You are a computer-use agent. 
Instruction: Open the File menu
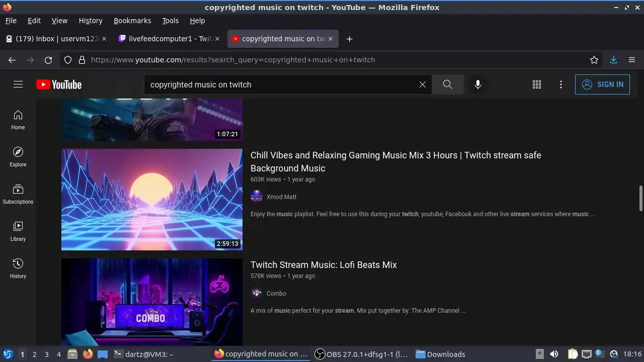[x=11, y=21]
